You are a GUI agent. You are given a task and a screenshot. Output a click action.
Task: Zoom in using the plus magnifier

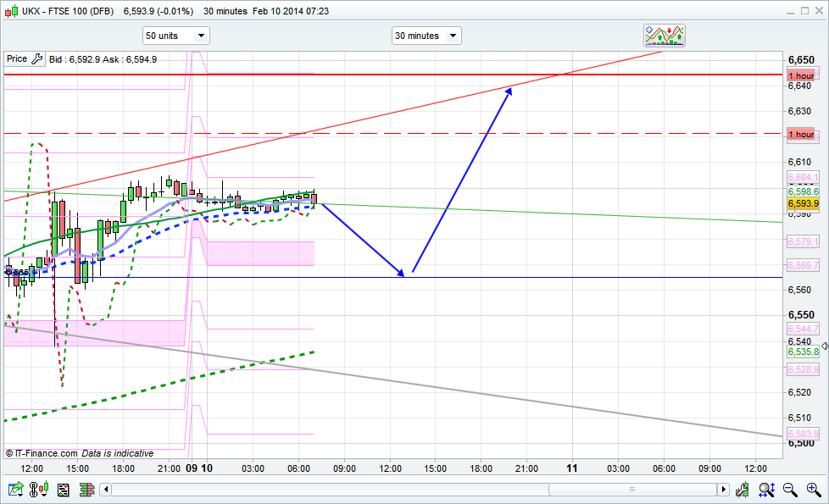(814, 489)
